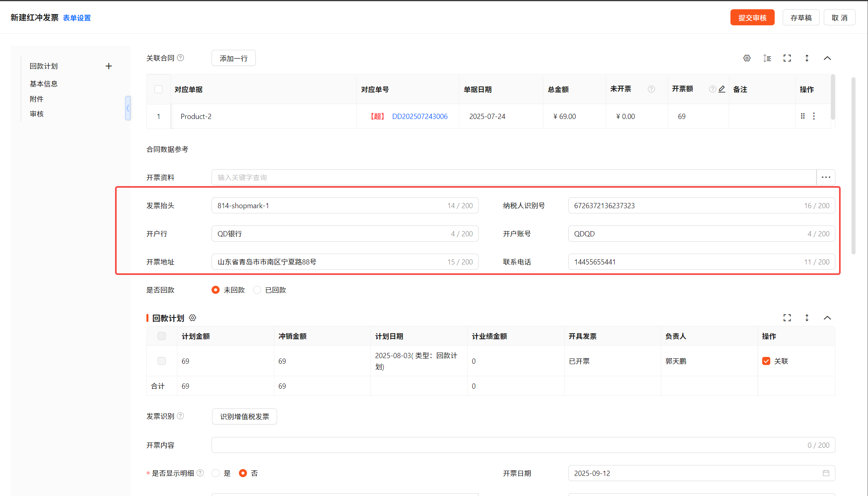Click the gear icon beside 回款计划 heading
This screenshot has width=868, height=496.
click(x=193, y=318)
